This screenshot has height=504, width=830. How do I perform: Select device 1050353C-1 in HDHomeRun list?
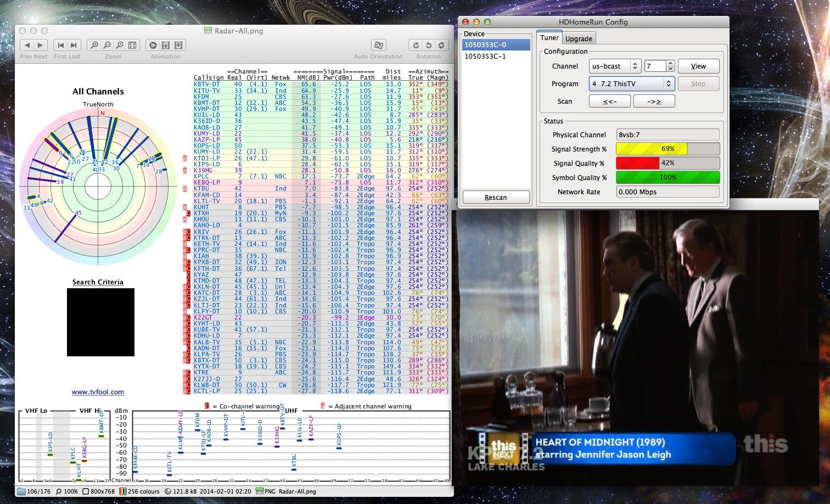point(496,56)
